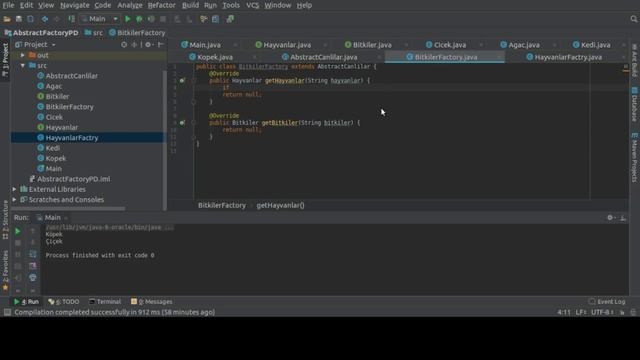Open the Event Log
The height and width of the screenshot is (360, 640).
coord(607,302)
